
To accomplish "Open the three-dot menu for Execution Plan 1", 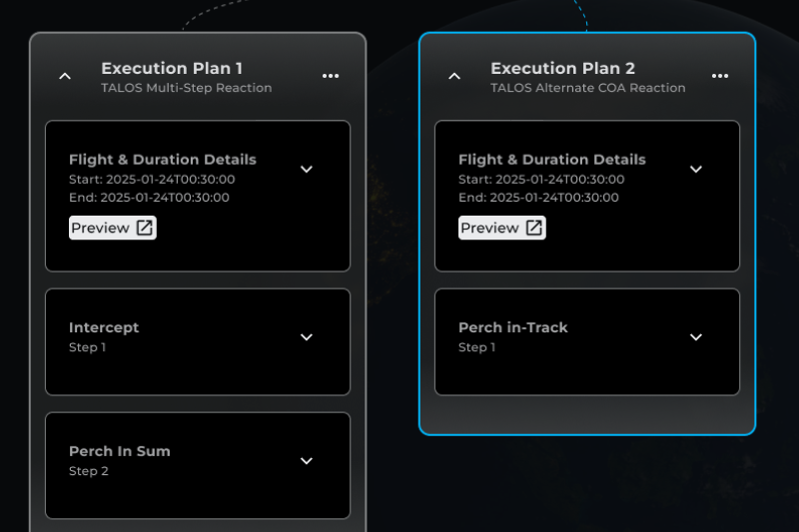I will point(331,76).
